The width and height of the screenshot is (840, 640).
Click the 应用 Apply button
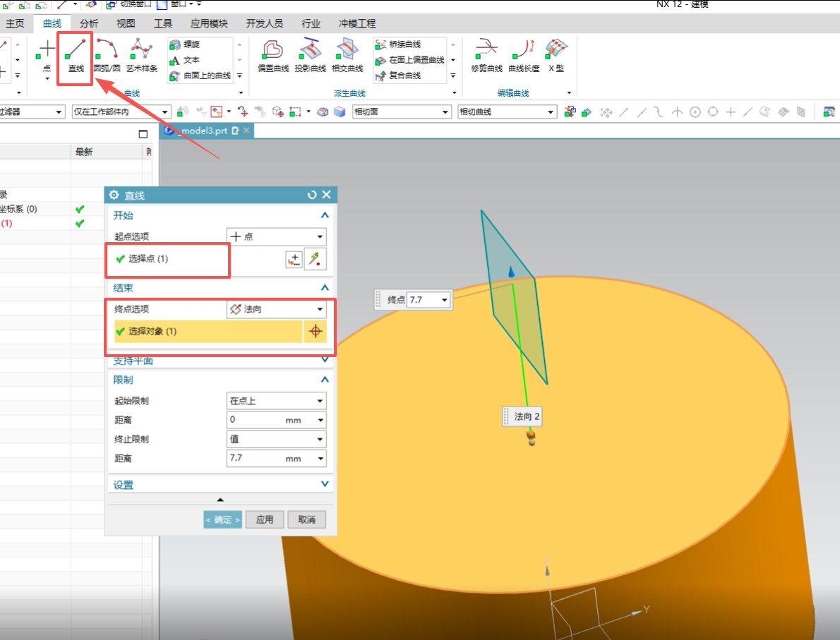point(265,519)
